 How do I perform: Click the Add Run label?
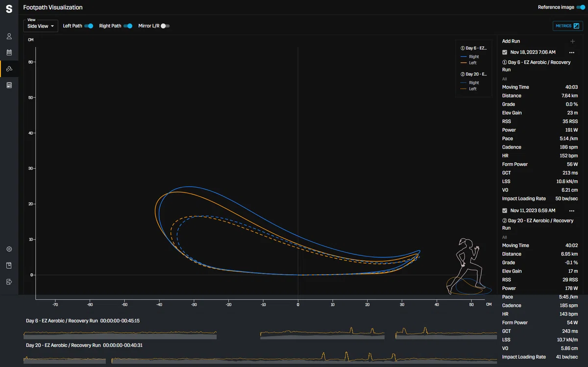point(511,42)
